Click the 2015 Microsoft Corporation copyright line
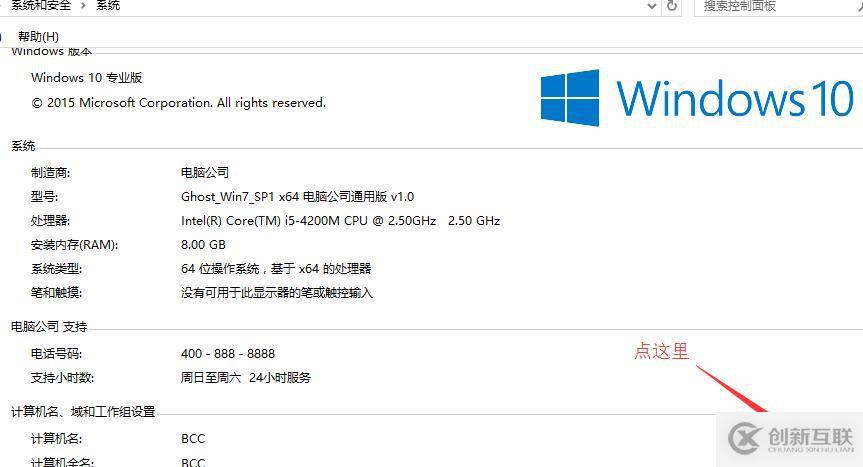The image size is (863, 467). click(179, 103)
